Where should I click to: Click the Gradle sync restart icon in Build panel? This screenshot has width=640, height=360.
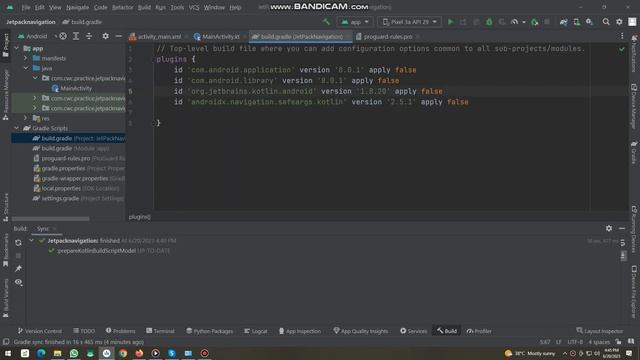pos(18,243)
